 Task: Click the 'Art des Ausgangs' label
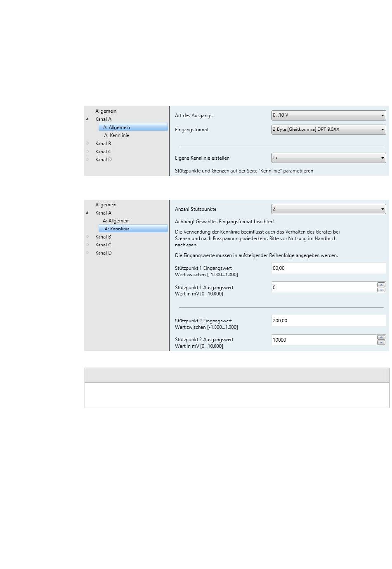pyautogui.click(x=194, y=116)
